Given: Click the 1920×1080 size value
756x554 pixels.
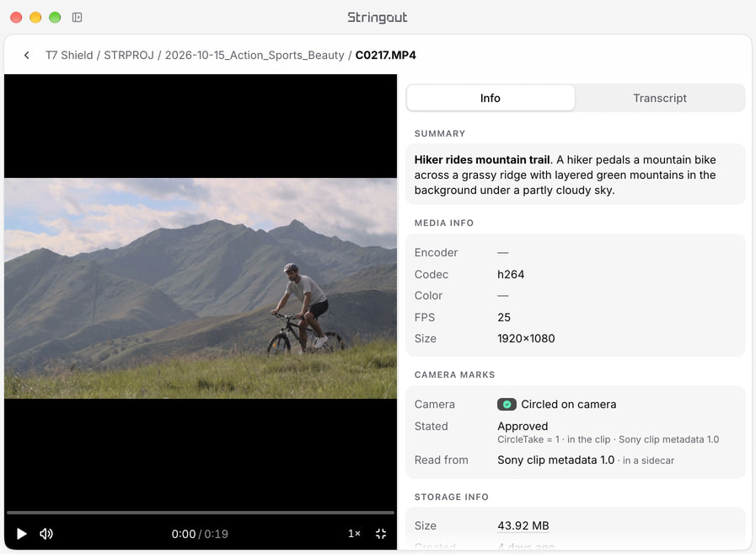Looking at the screenshot, I should (x=526, y=339).
